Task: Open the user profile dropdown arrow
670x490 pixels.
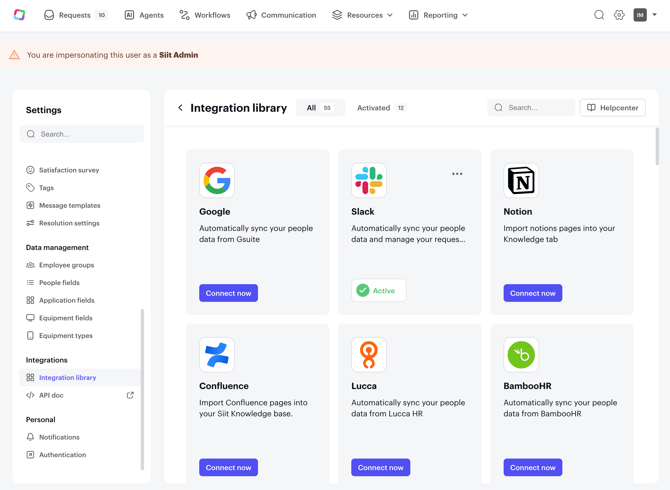Action: pyautogui.click(x=655, y=15)
